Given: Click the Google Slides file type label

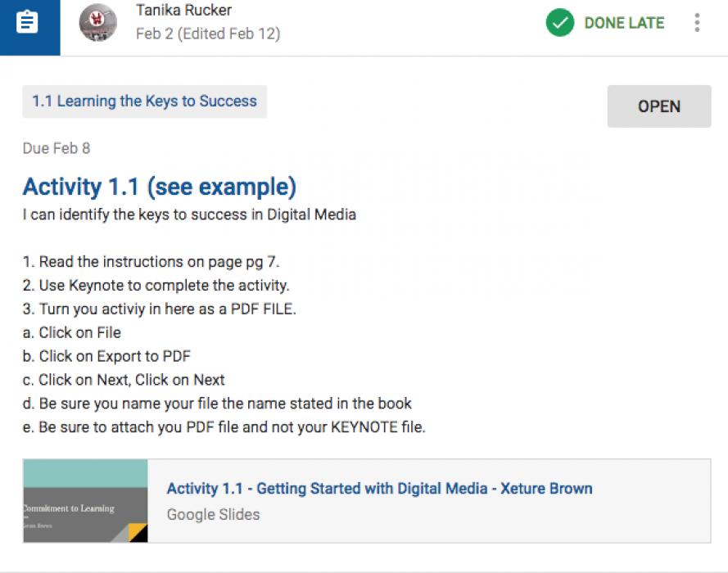Looking at the screenshot, I should [x=213, y=515].
